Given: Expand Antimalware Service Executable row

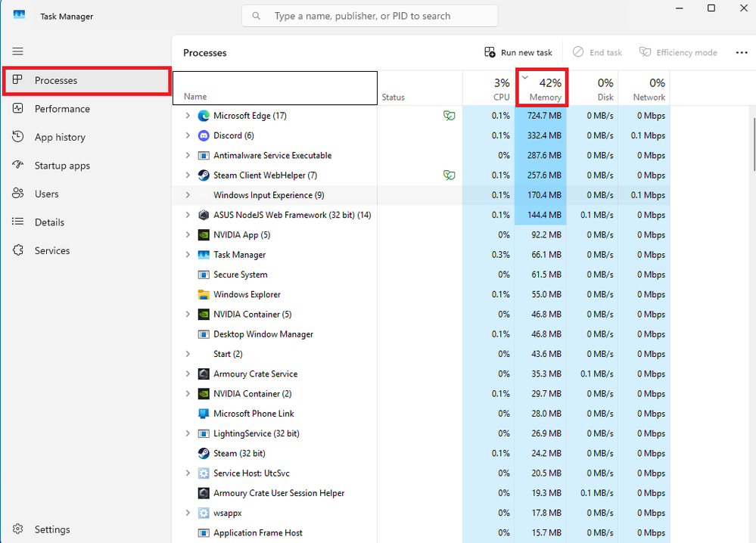Looking at the screenshot, I should (x=188, y=155).
